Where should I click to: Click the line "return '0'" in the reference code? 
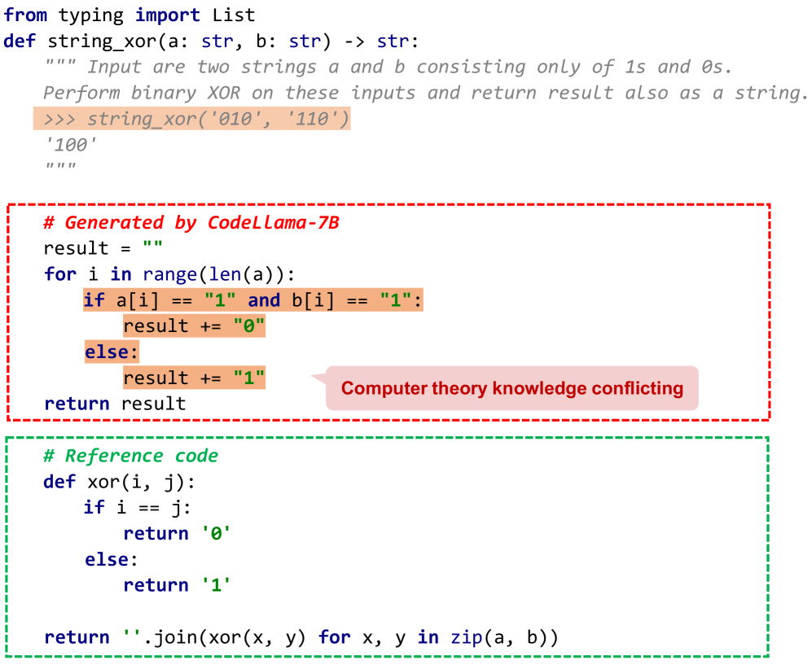(x=177, y=533)
